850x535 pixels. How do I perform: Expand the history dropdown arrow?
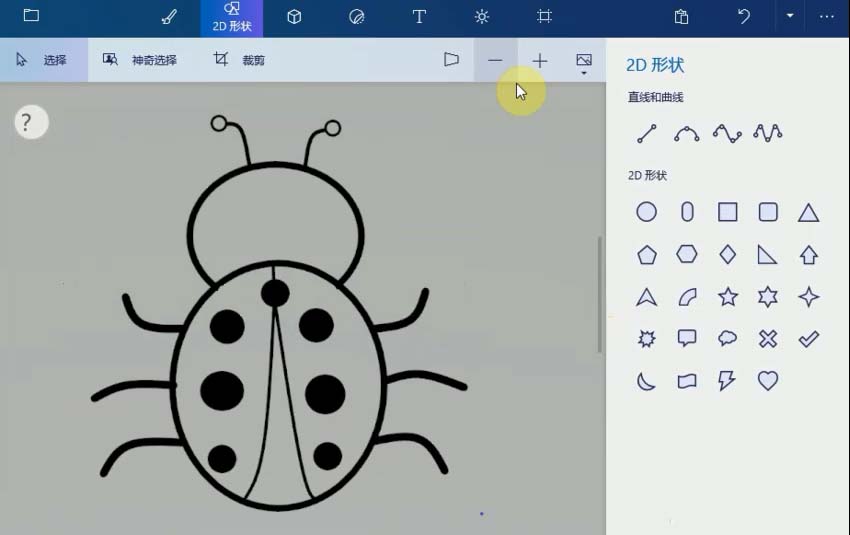click(790, 16)
